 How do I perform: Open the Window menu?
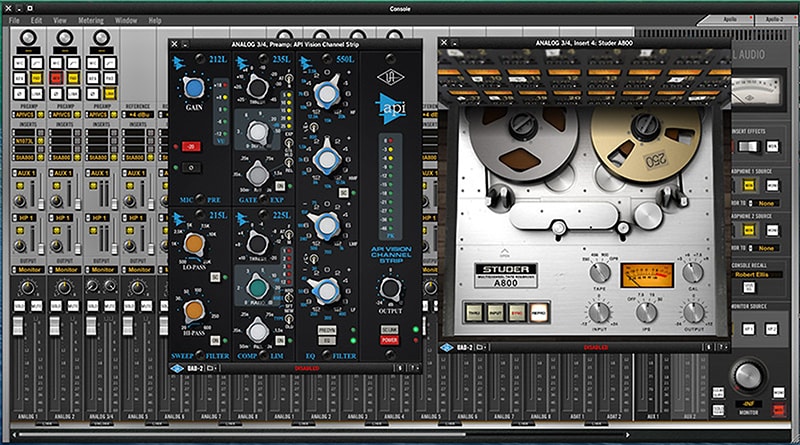point(126,20)
